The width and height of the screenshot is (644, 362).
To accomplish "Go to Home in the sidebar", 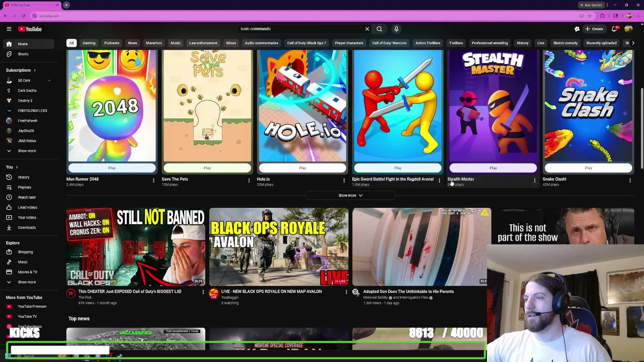I will click(29, 44).
